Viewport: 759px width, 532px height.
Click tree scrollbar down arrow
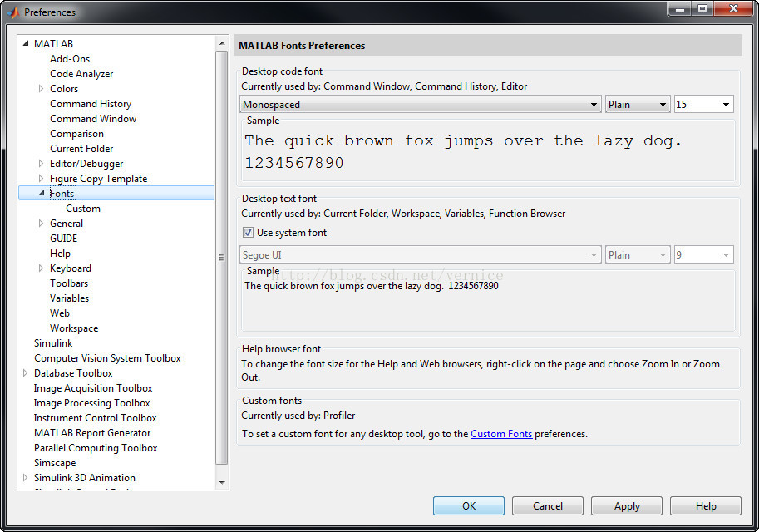tap(222, 483)
